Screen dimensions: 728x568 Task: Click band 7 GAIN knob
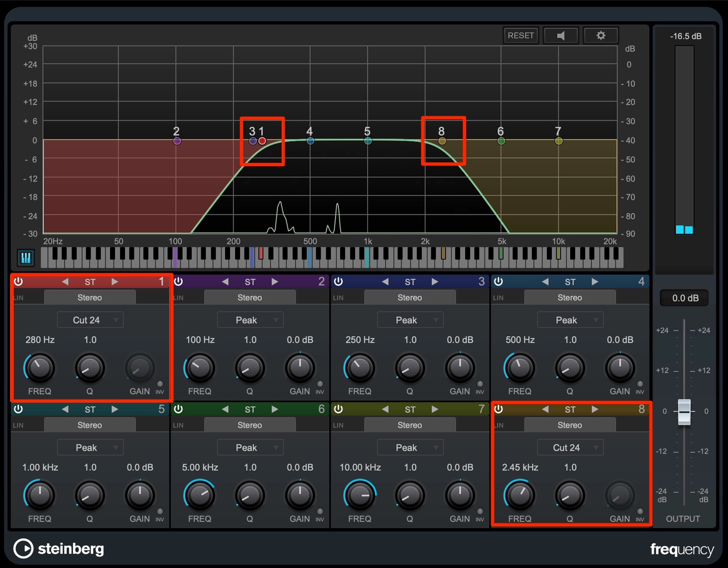point(460,496)
